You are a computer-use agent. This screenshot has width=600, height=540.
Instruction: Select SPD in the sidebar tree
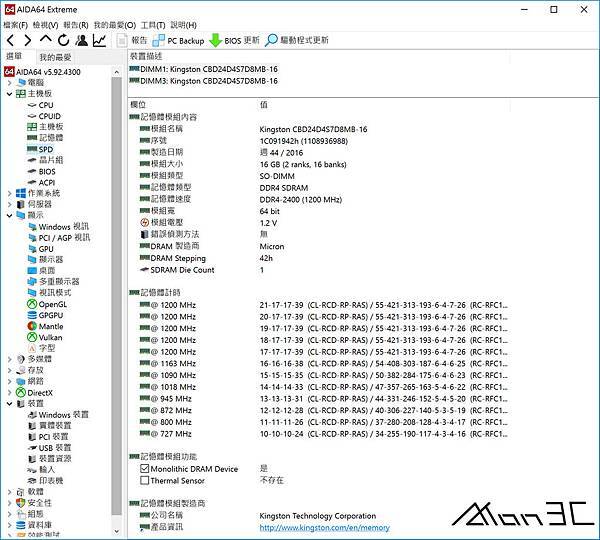pos(40,149)
